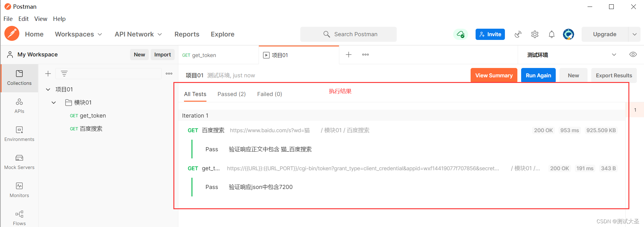Click the 191 ms response time
644x227 pixels.
(585, 168)
